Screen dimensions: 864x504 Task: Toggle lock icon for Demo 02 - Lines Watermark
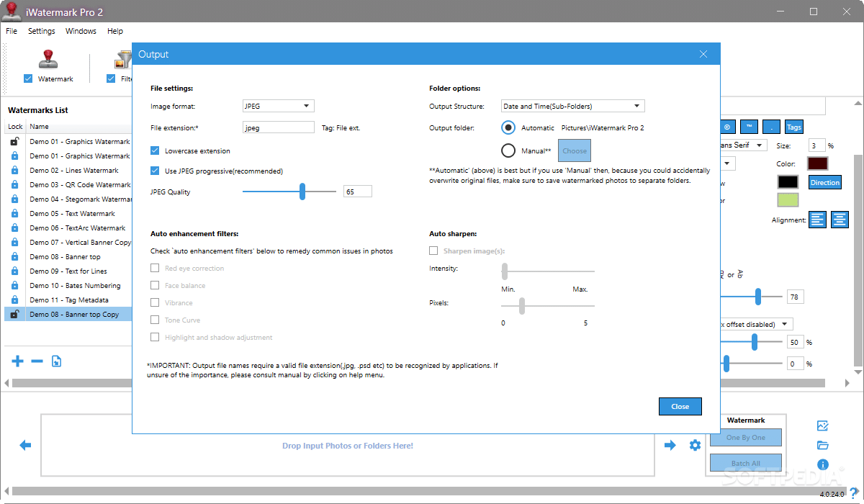(14, 171)
